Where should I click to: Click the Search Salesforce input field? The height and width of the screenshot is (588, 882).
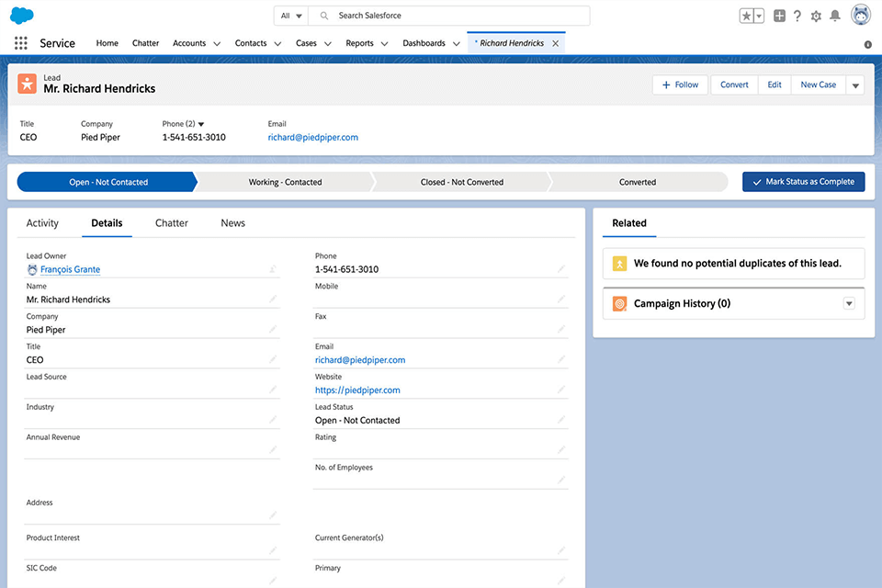point(449,16)
